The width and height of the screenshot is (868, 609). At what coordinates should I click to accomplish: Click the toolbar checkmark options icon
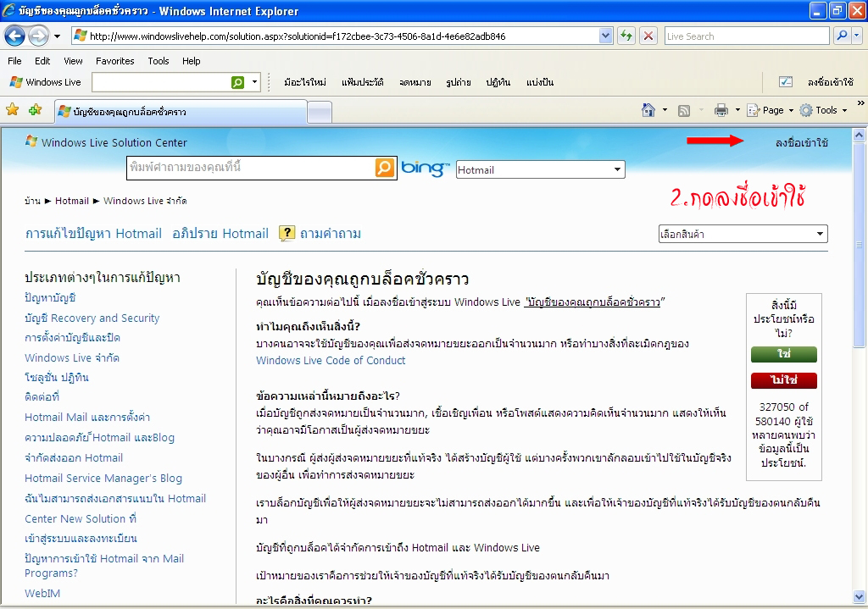click(x=786, y=82)
